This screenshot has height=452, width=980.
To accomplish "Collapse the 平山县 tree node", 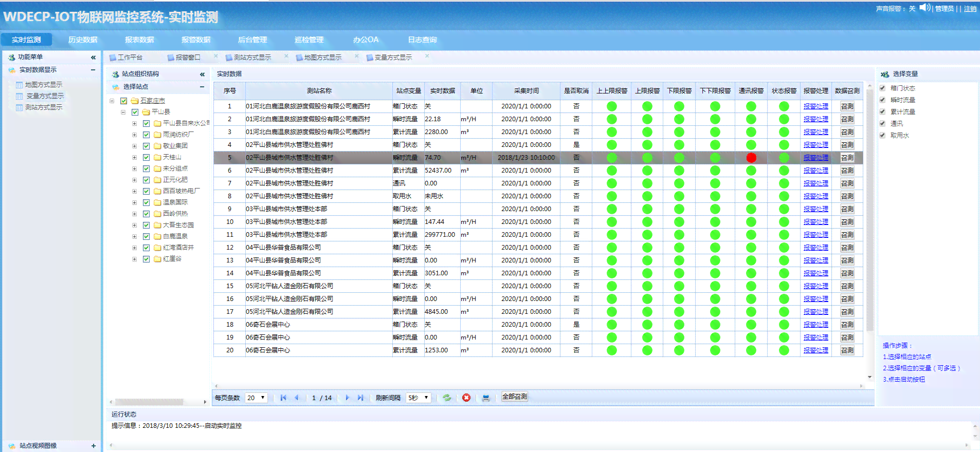I will click(x=123, y=112).
